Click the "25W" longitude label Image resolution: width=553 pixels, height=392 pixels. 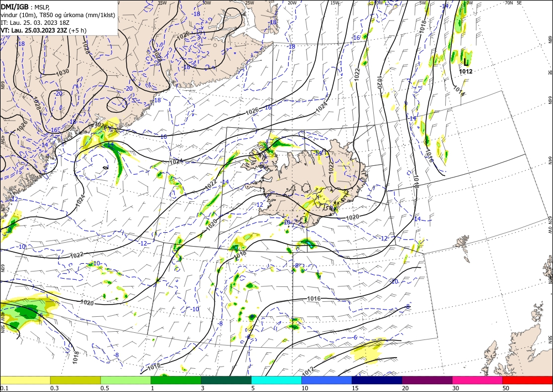(x=249, y=3)
